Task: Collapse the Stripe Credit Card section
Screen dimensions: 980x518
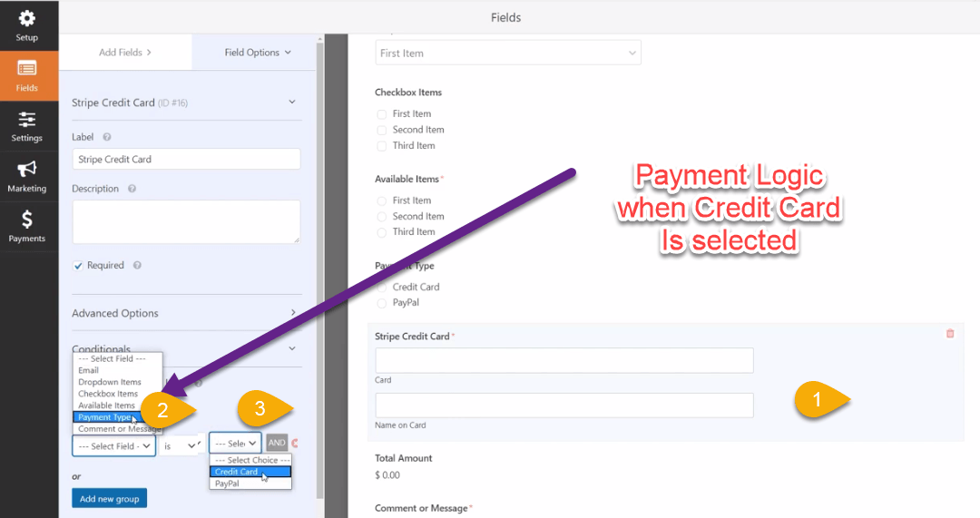Action: click(x=292, y=102)
